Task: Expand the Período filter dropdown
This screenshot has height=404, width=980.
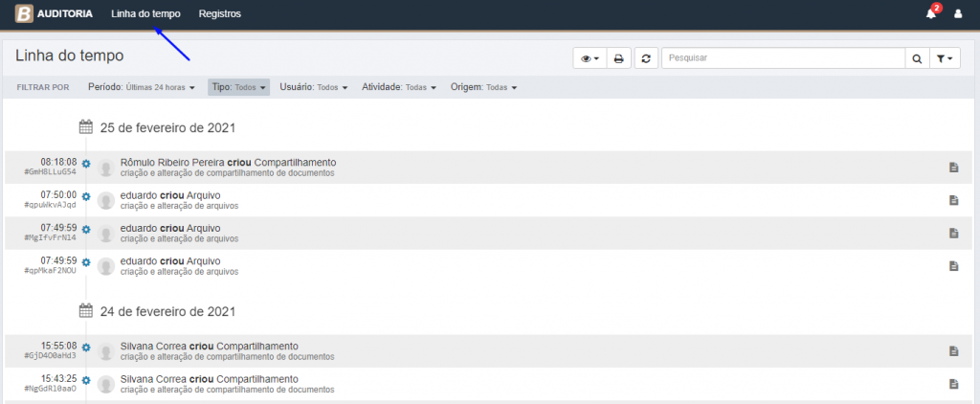Action: 142,87
